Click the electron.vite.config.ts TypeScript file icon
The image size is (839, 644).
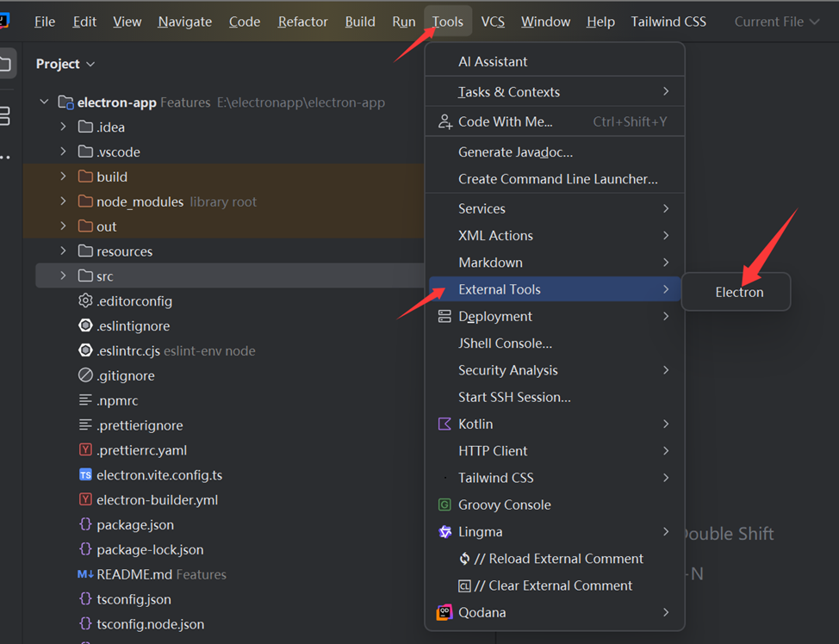pos(85,475)
